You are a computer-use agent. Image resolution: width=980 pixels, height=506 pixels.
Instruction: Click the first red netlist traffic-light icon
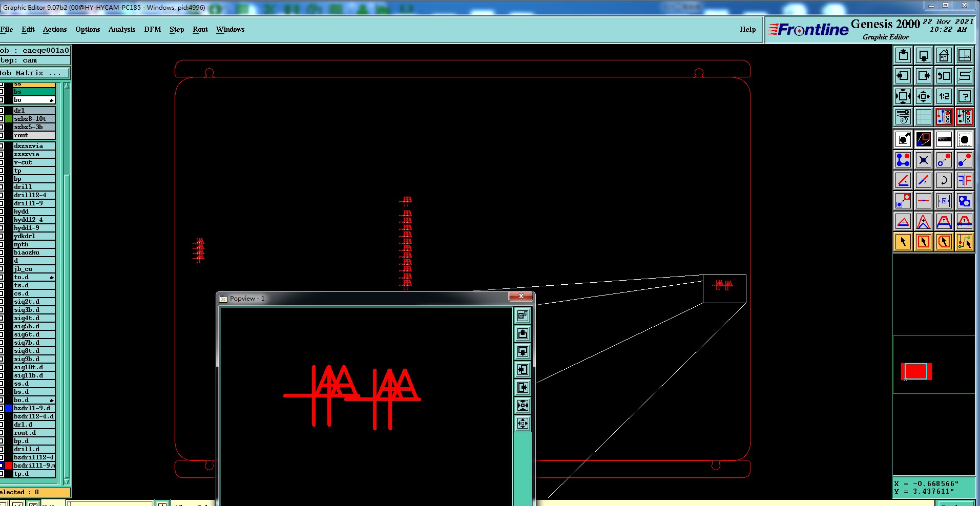944,117
